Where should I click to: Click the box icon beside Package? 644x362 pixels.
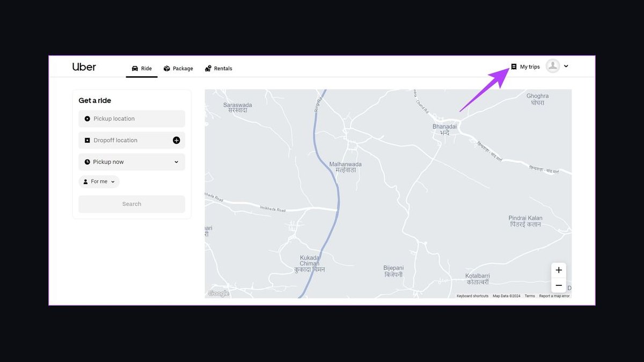167,69
